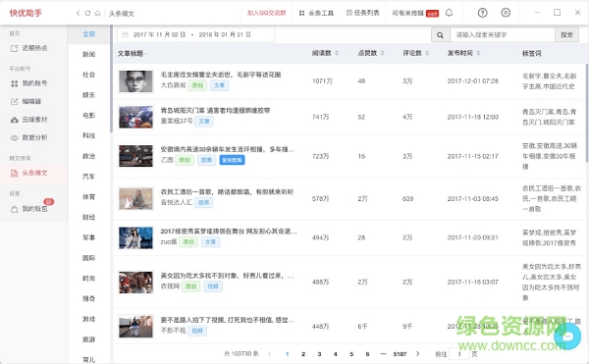Screen dimensions: 589x364
Task: Open 云端素材 in the sidebar
Action: (x=29, y=120)
